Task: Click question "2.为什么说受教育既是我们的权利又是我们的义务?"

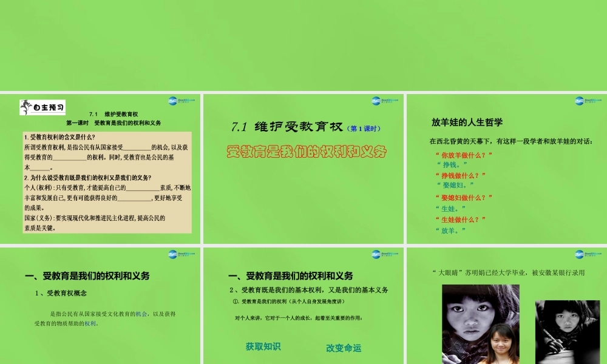Action: pyautogui.click(x=88, y=178)
